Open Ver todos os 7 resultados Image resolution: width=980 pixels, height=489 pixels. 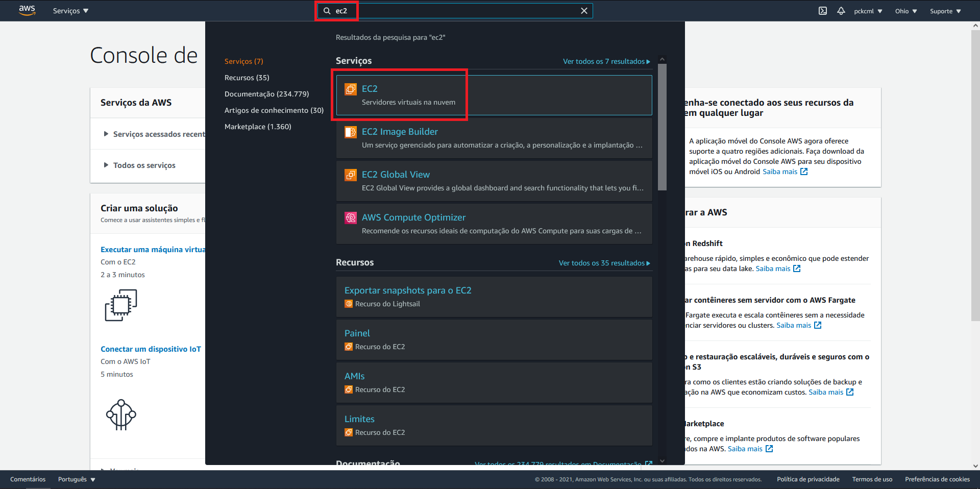pyautogui.click(x=606, y=61)
